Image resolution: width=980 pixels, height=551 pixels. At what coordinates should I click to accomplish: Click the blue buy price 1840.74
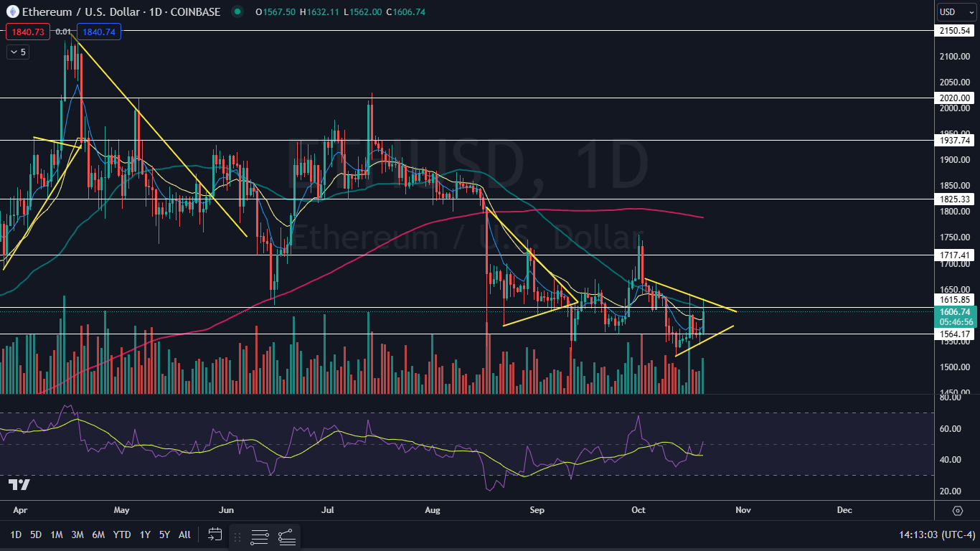pos(99,32)
